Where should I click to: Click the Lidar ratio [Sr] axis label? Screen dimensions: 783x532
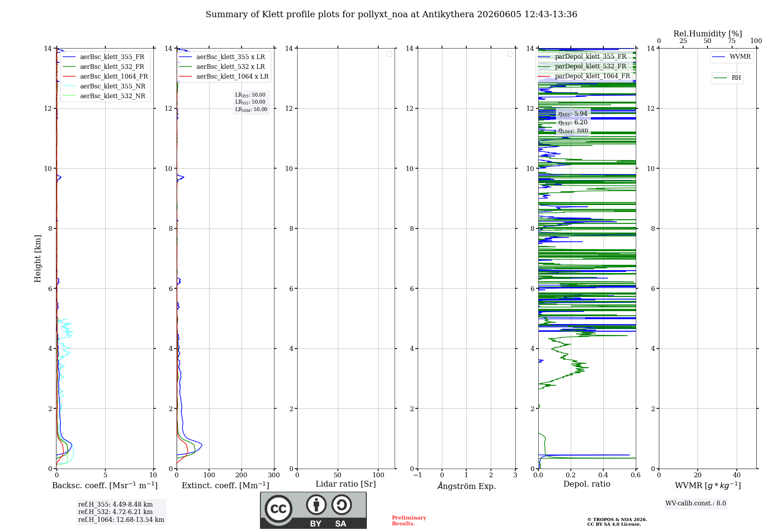(346, 484)
